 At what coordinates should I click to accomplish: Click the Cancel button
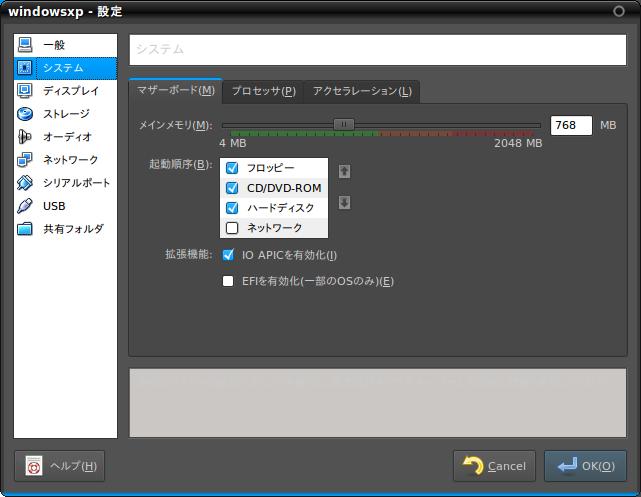[494, 466]
